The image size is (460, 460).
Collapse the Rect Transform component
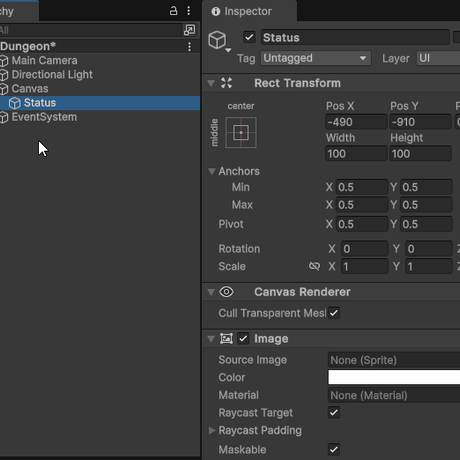point(211,83)
